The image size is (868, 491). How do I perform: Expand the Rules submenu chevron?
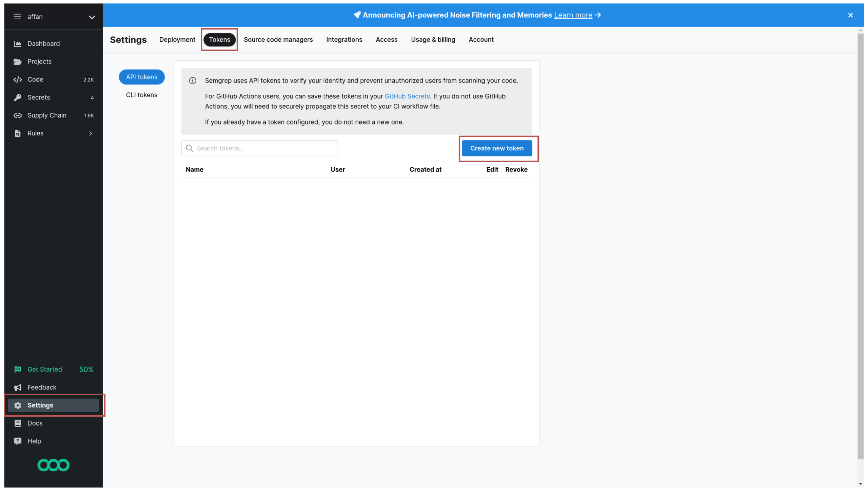91,133
